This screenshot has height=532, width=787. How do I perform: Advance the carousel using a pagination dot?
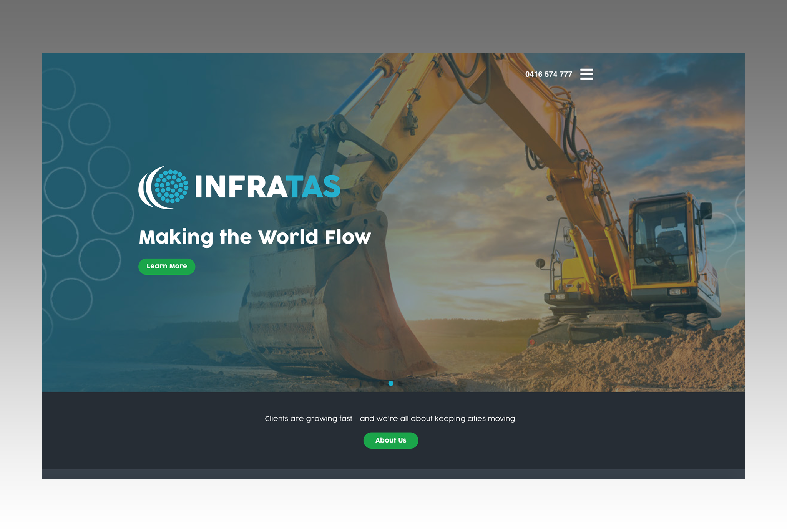400,383
